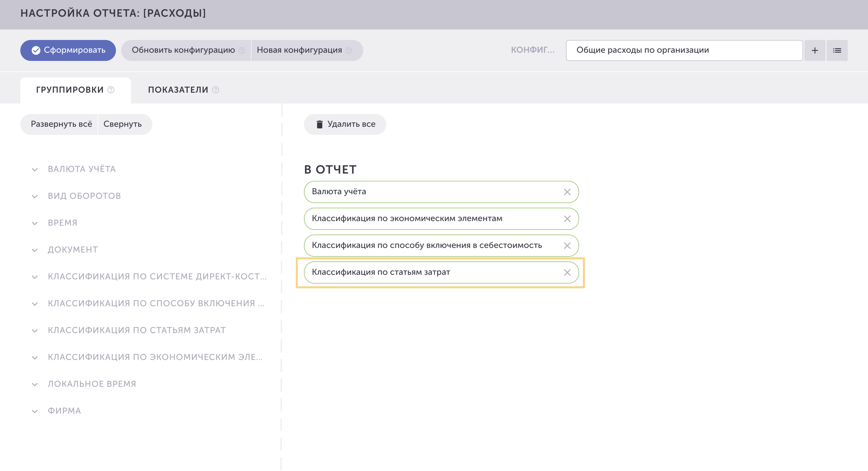The width and height of the screenshot is (868, 471).
Task: Click the КОНФИГ… label
Action: click(532, 50)
